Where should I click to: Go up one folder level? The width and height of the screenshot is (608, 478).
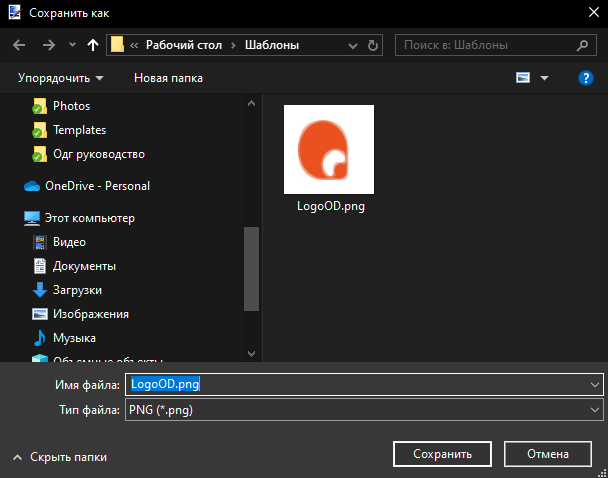93,45
